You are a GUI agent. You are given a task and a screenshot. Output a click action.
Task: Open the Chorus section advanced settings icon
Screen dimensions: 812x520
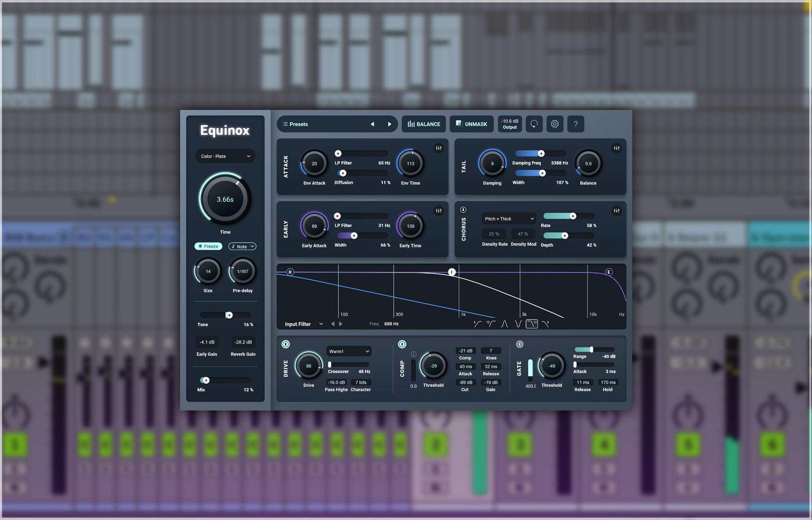pyautogui.click(x=617, y=211)
